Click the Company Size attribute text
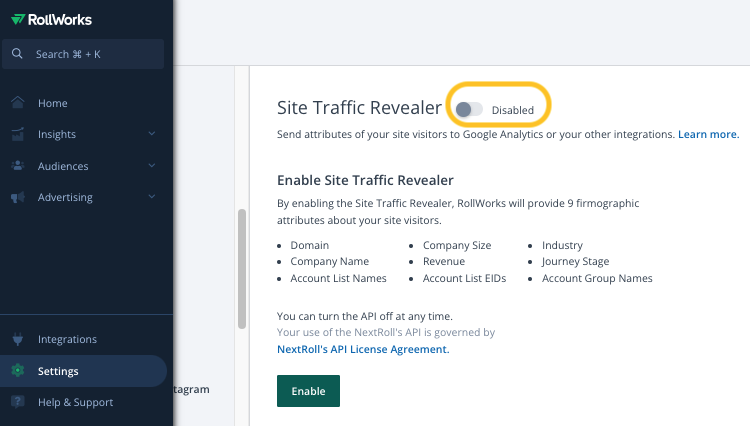Viewport: 750px width, 426px height. [x=457, y=245]
